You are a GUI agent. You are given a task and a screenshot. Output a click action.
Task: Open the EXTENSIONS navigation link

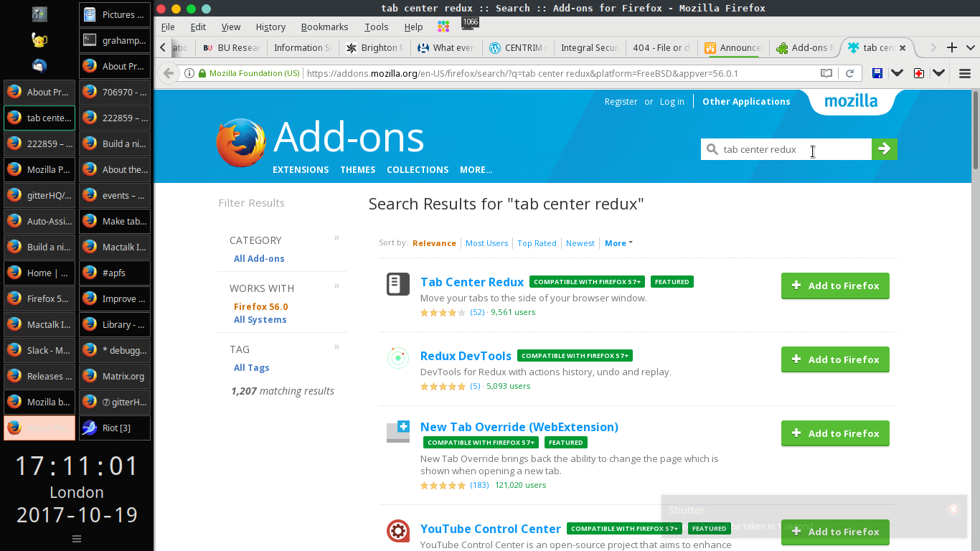(301, 170)
